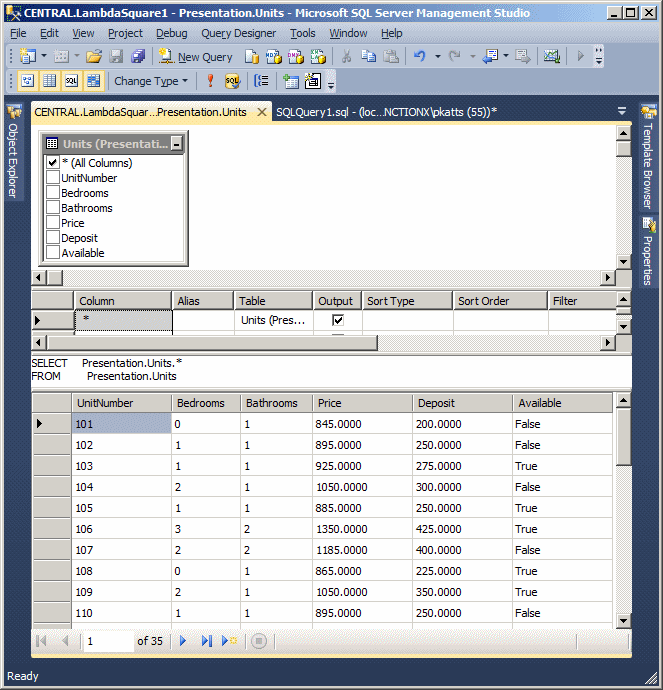Open the Navigate Backward dropdown arrow

tap(505, 56)
